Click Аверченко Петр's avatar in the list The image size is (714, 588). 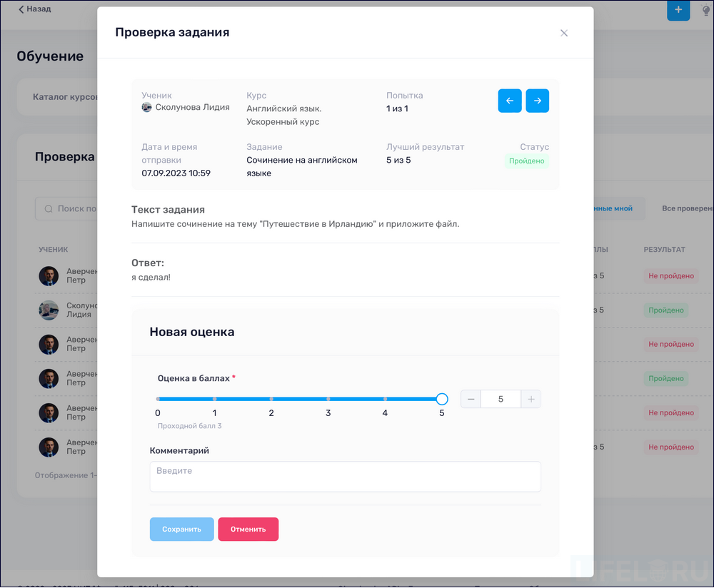(49, 275)
